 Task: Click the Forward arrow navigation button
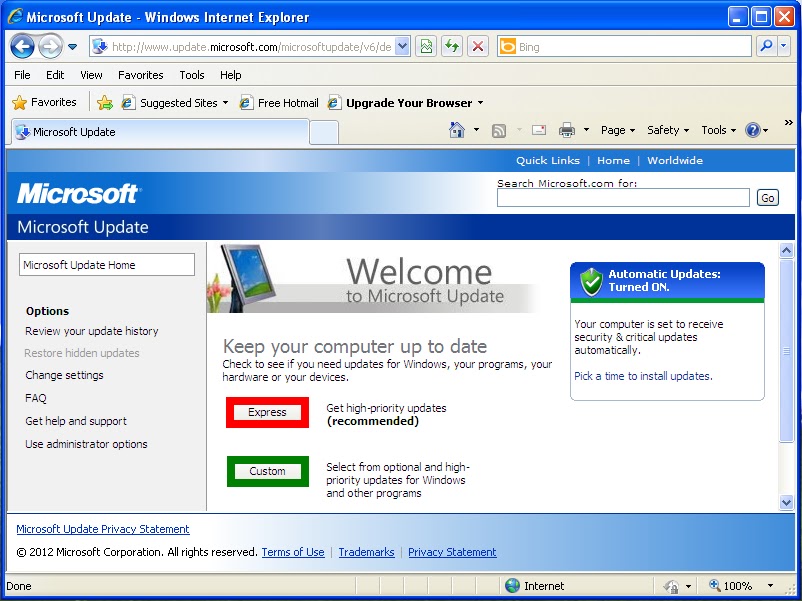coord(50,47)
